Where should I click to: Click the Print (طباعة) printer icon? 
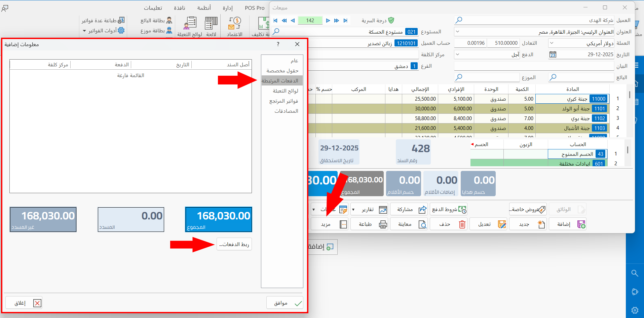coord(383,224)
